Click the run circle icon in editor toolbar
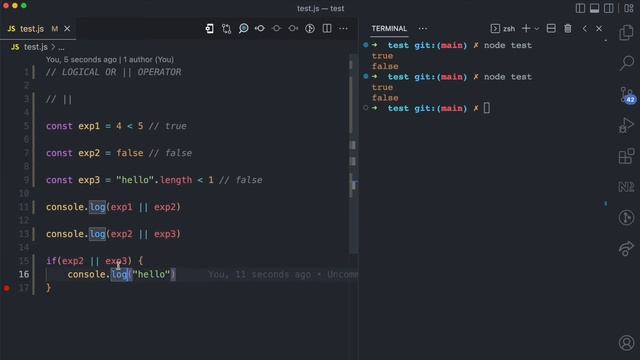640x360 pixels. [310, 29]
